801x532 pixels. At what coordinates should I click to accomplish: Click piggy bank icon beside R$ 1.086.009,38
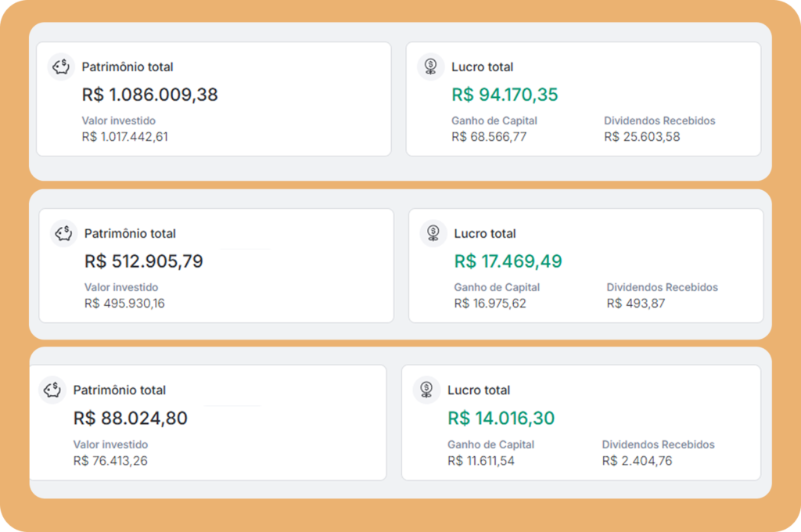[61, 66]
